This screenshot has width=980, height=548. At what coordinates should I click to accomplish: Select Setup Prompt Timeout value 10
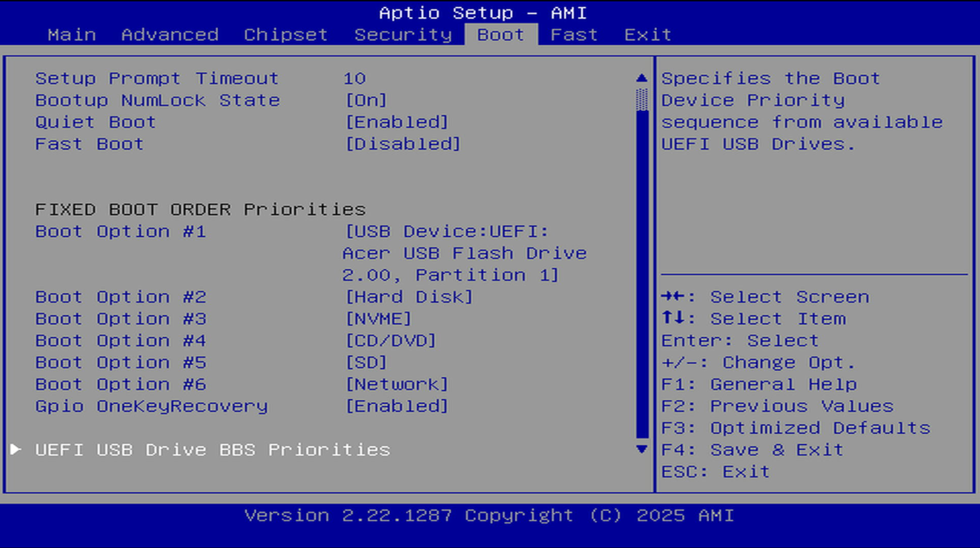pyautogui.click(x=355, y=79)
